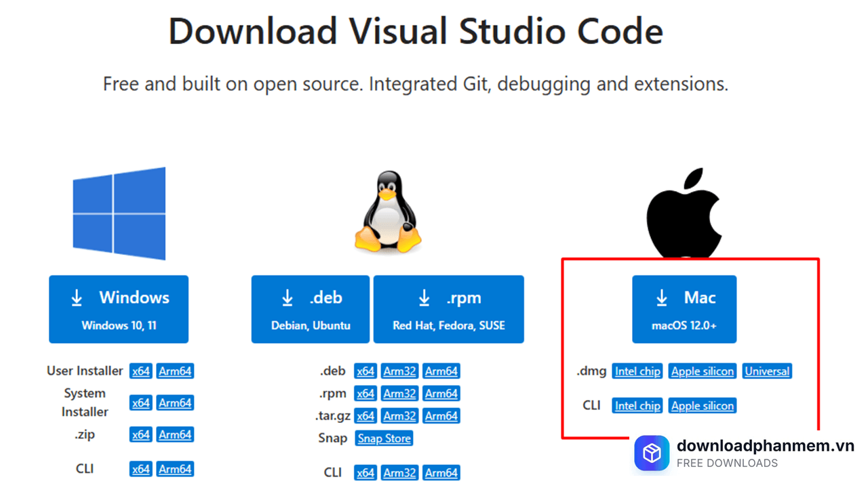Click the Apple logo icon

tap(684, 214)
